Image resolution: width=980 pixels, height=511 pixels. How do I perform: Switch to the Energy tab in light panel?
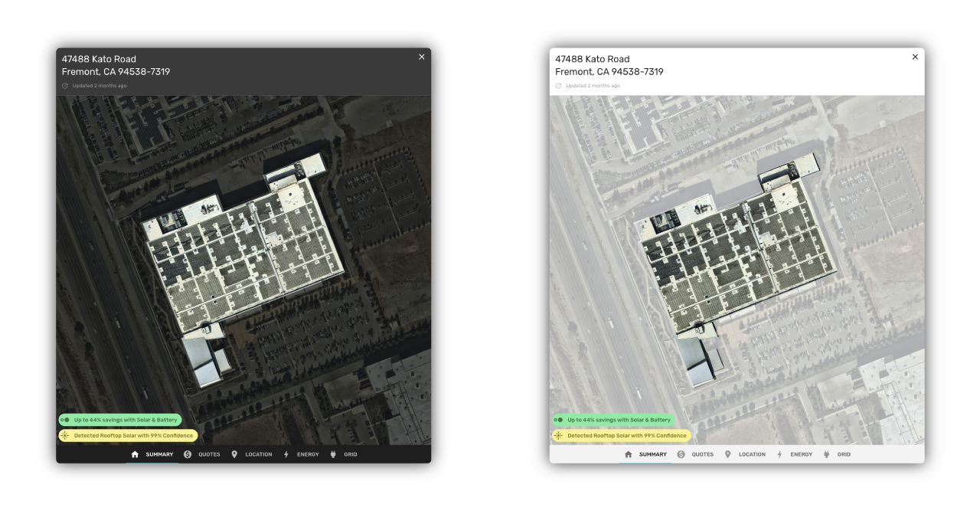pyautogui.click(x=795, y=454)
